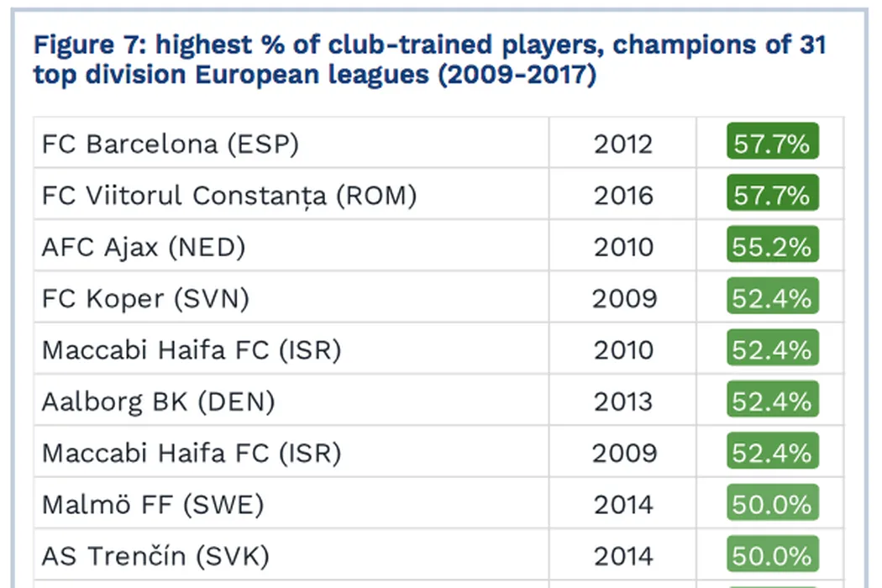Image resolution: width=882 pixels, height=588 pixels.
Task: Click the 55.2% green badge
Action: (772, 247)
